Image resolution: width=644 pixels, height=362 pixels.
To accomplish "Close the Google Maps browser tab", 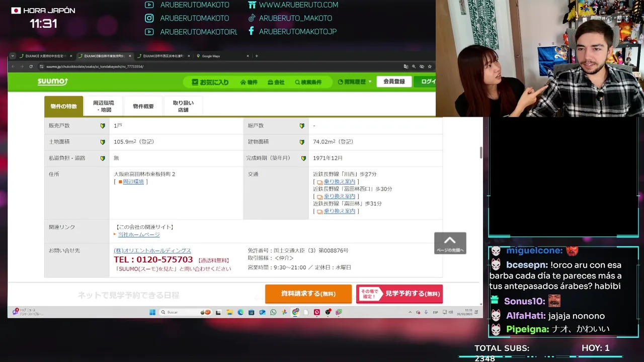I will click(x=248, y=56).
